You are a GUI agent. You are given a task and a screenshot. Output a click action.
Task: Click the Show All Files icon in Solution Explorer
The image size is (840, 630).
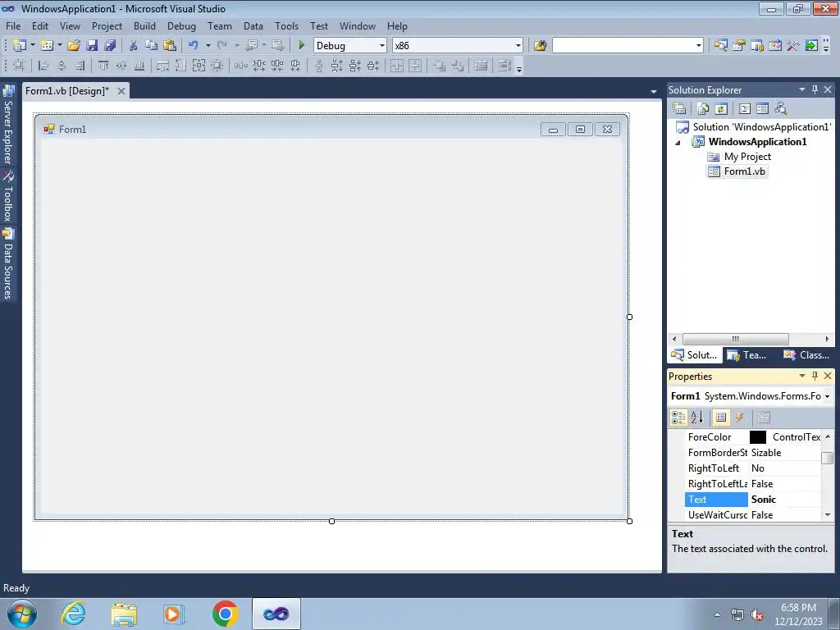(703, 109)
